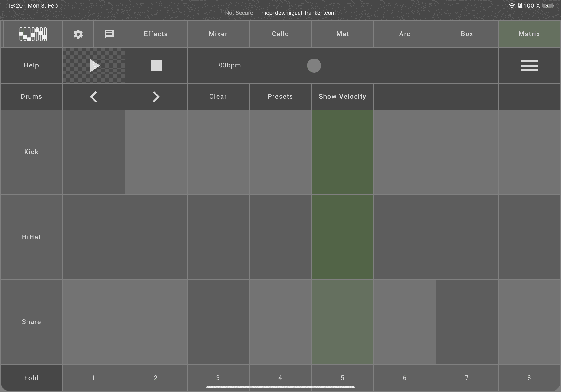Expand the Mixer panel tab
The width and height of the screenshot is (561, 392).
click(x=218, y=34)
